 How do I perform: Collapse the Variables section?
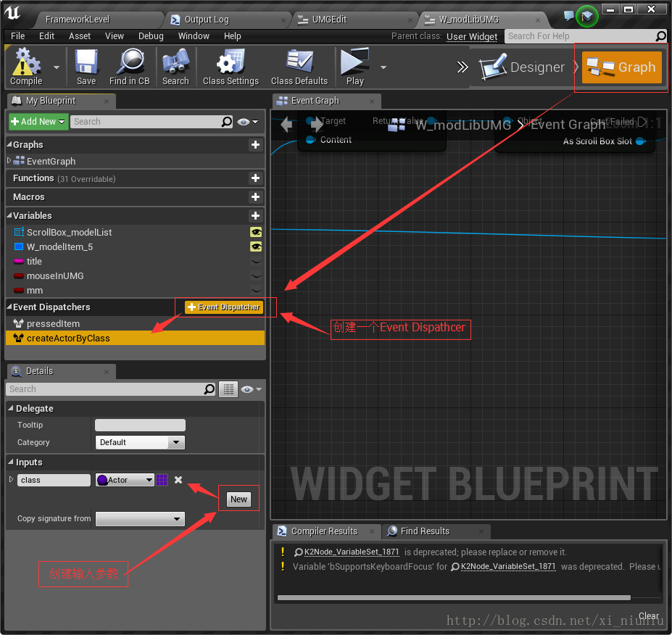(9, 215)
